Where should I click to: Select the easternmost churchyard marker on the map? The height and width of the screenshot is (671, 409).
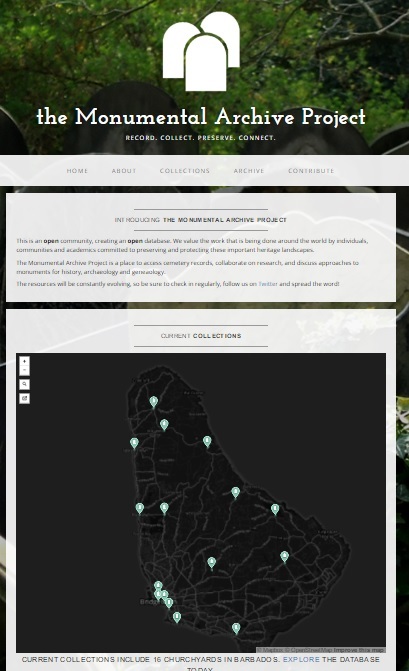tap(285, 556)
